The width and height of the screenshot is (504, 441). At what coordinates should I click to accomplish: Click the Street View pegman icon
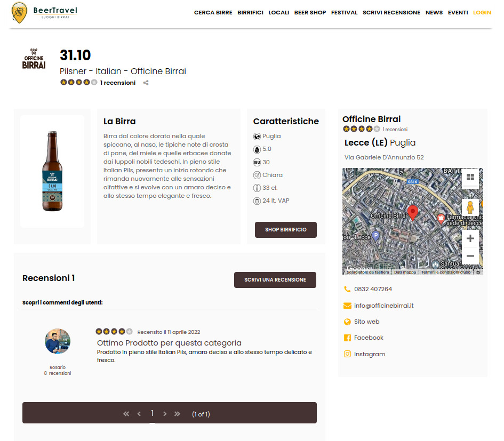click(x=470, y=207)
